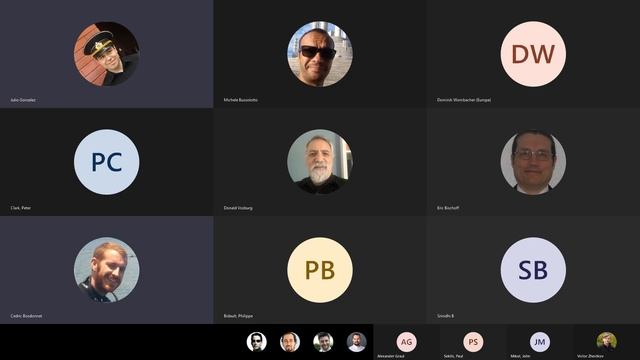This screenshot has width=640, height=360.
Task: Click the name label under the officer cap photo
Action: click(23, 100)
